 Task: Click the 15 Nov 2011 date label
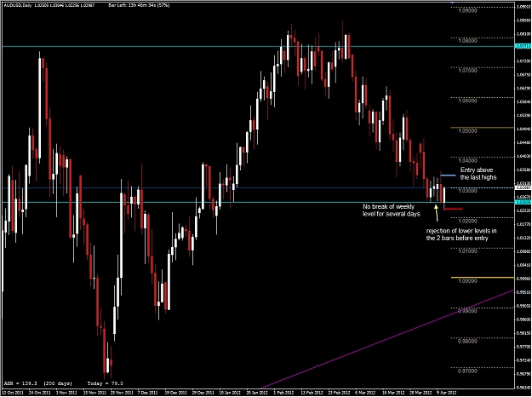point(94,392)
